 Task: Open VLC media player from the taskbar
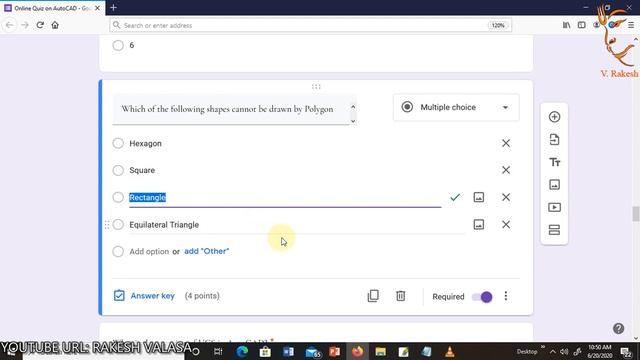click(449, 351)
